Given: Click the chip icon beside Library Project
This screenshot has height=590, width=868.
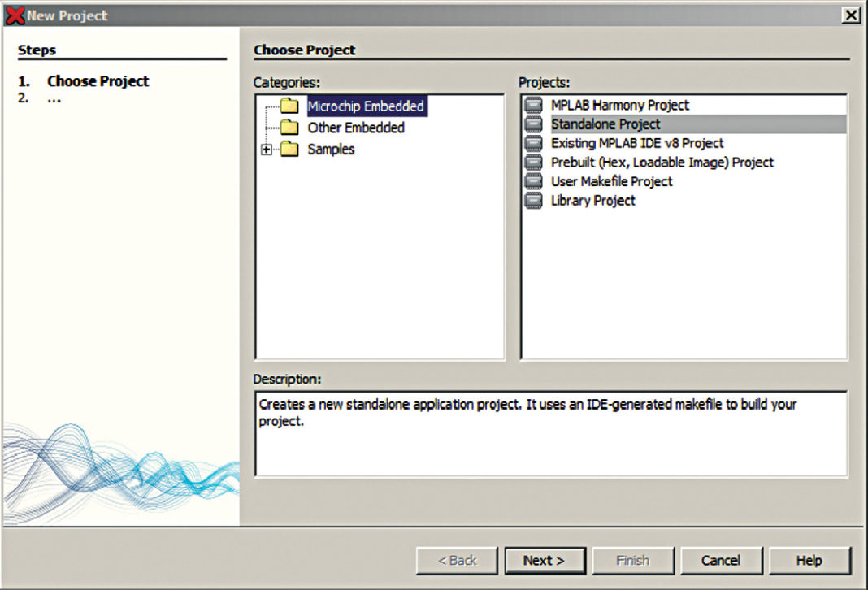Looking at the screenshot, I should 533,200.
